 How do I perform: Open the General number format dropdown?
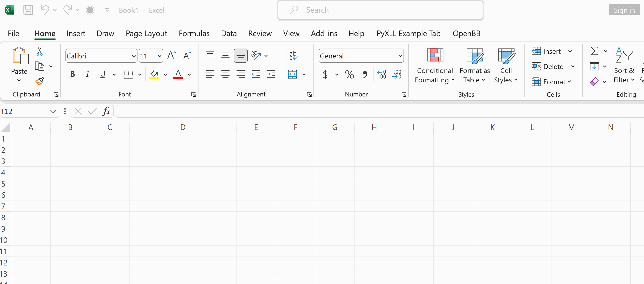click(x=400, y=56)
